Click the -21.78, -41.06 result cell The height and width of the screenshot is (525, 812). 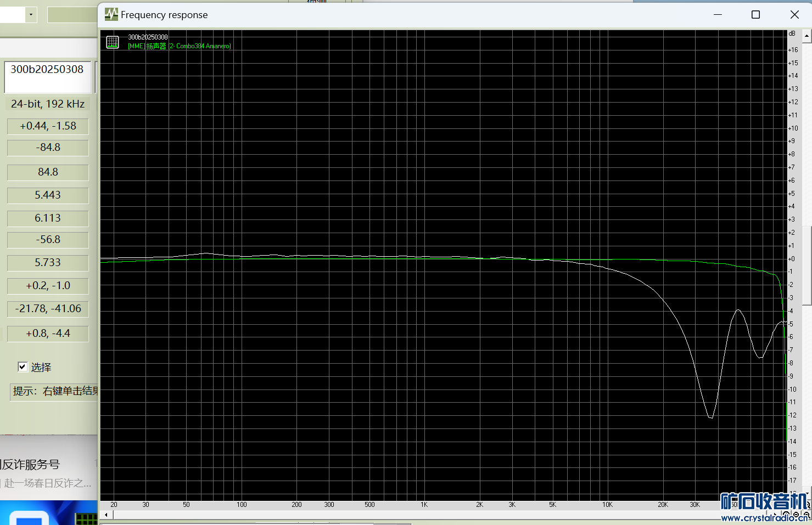(x=48, y=309)
